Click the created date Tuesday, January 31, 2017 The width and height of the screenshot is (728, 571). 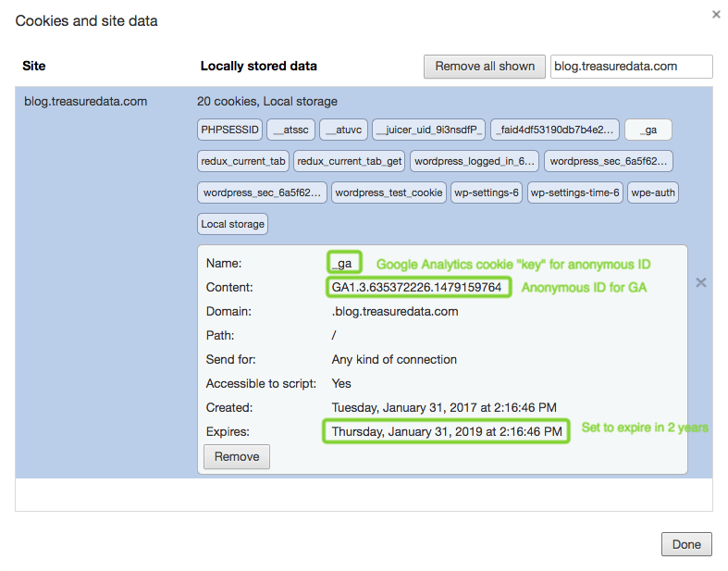[x=444, y=407]
